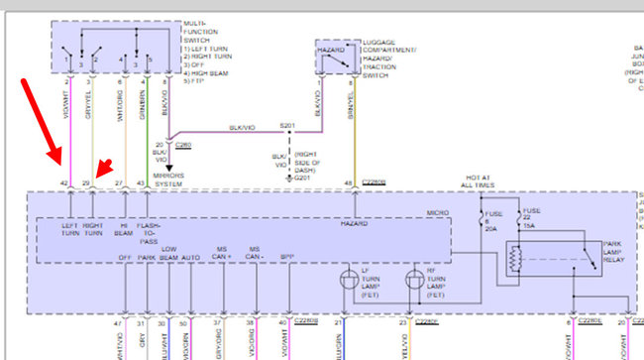
Task: Click the MS CAN - label
Action: click(254, 253)
